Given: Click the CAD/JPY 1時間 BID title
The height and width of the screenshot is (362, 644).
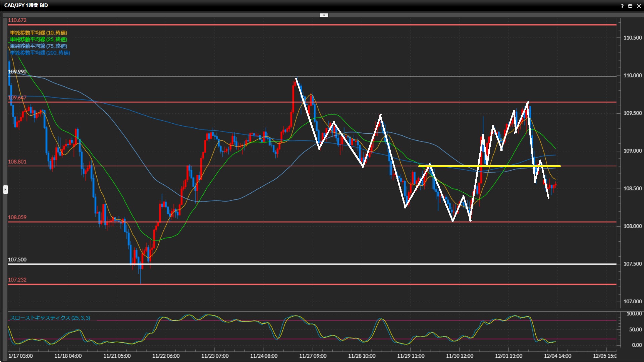Looking at the screenshot, I should [26, 5].
